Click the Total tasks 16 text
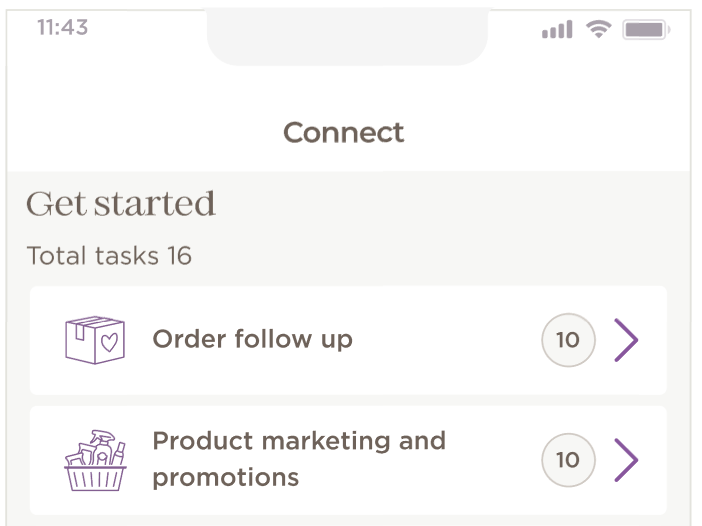702x526 pixels. coord(109,256)
